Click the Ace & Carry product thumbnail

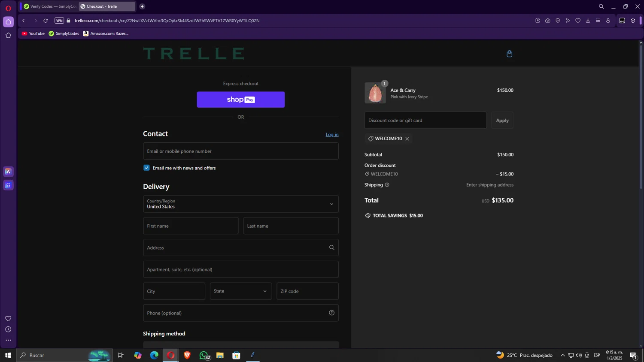(375, 93)
